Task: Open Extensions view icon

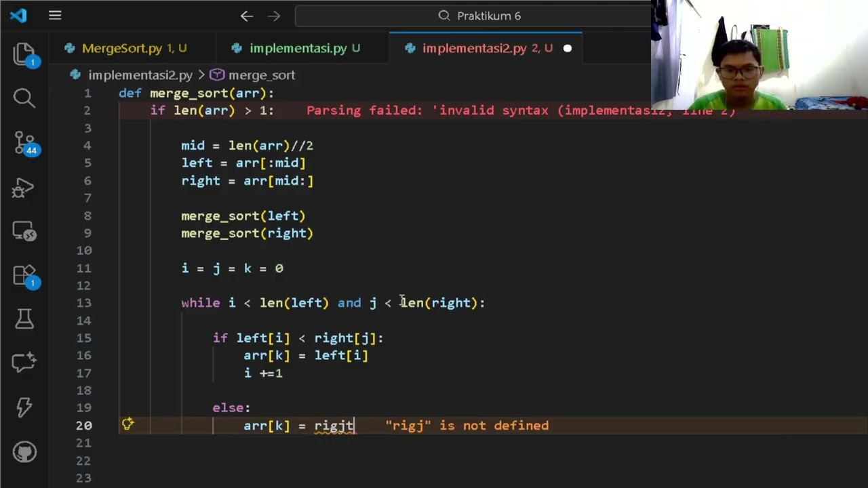Action: (x=25, y=276)
